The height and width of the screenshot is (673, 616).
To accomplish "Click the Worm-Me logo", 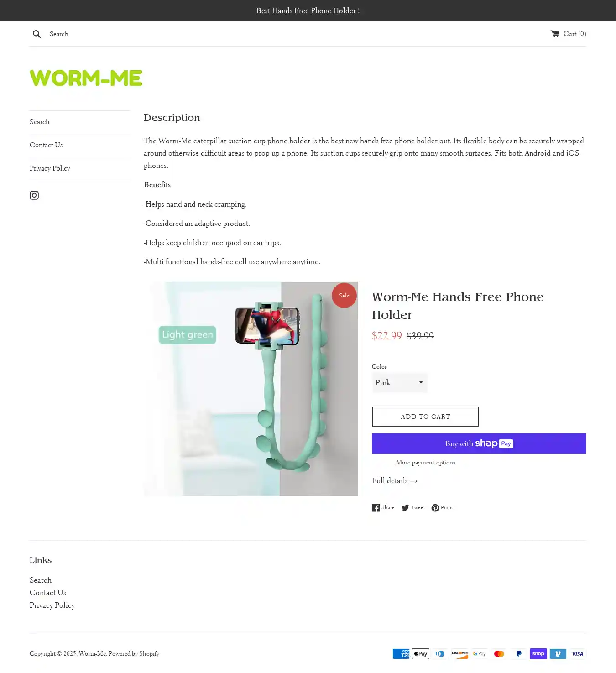I will [86, 78].
